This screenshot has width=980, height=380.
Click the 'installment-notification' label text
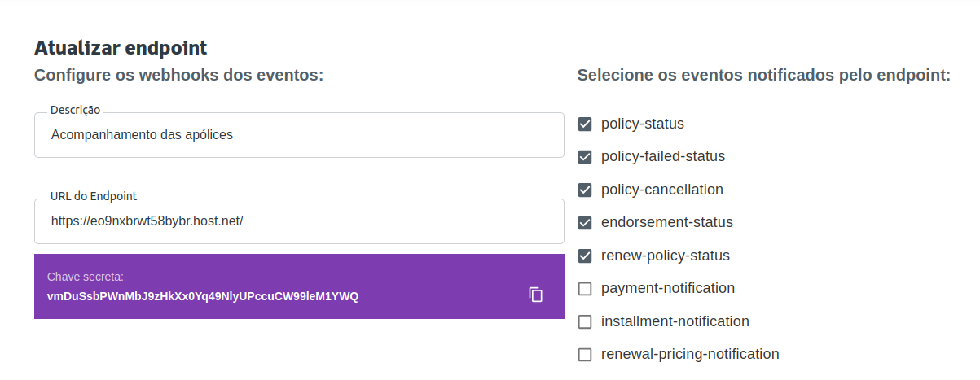click(675, 321)
